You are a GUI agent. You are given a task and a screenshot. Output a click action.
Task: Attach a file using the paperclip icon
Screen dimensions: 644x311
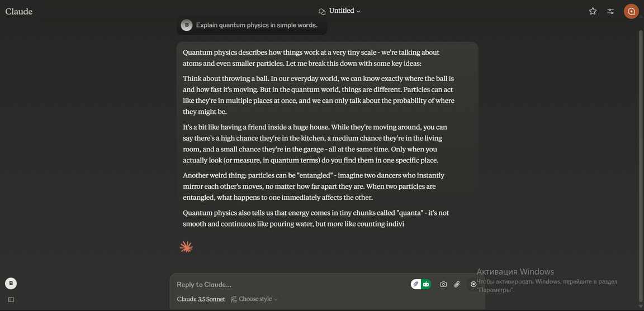[457, 284]
